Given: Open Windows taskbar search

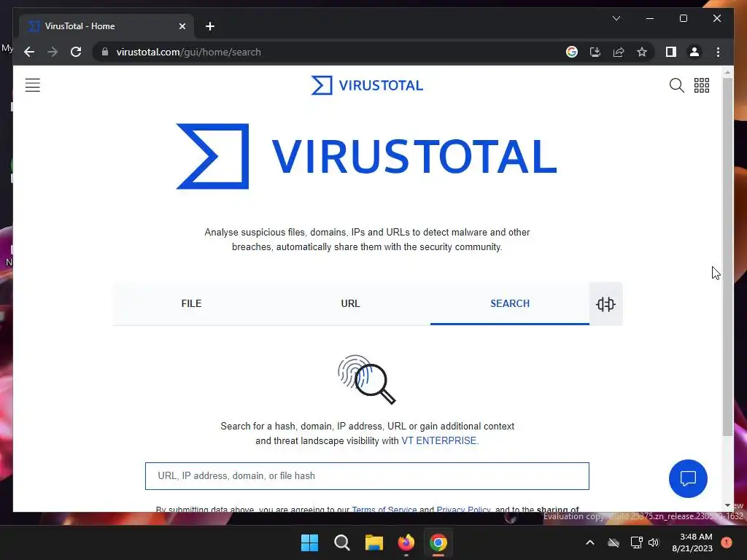Looking at the screenshot, I should pyautogui.click(x=341, y=542).
